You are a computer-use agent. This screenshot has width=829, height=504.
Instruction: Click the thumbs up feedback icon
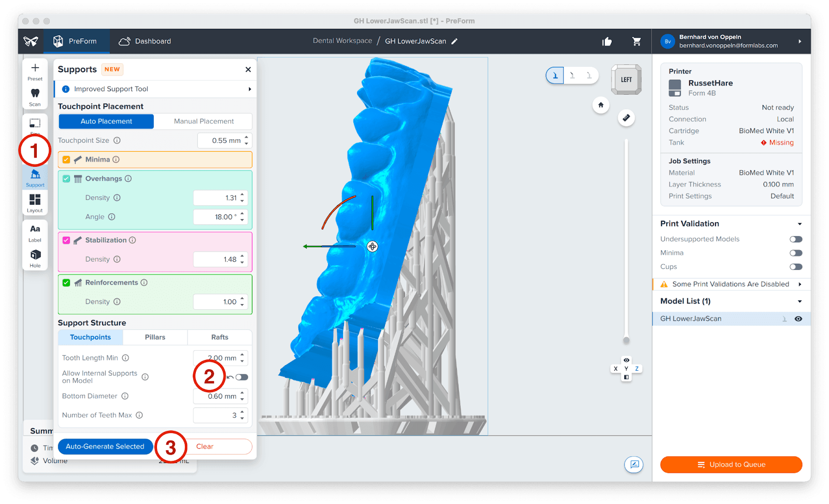point(607,41)
